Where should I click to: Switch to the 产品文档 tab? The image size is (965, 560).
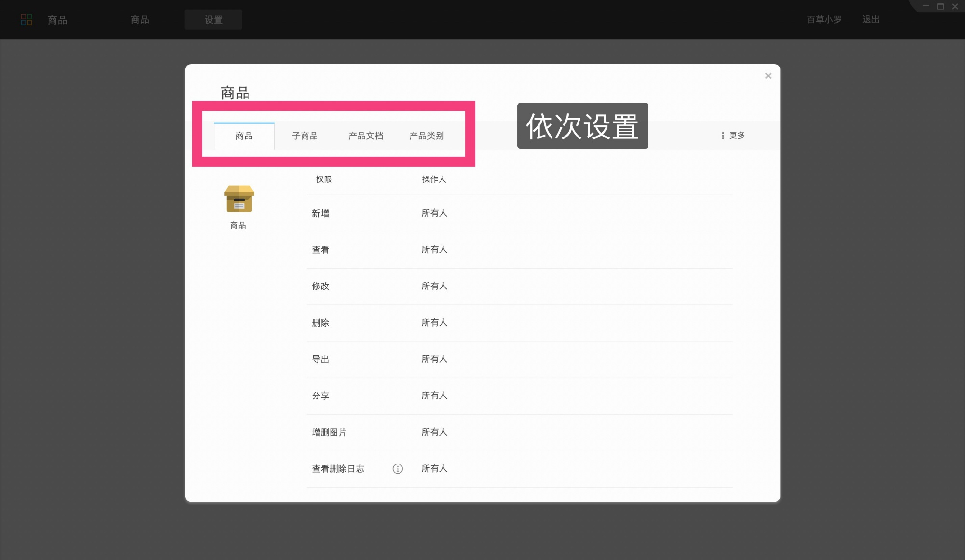[x=366, y=136]
